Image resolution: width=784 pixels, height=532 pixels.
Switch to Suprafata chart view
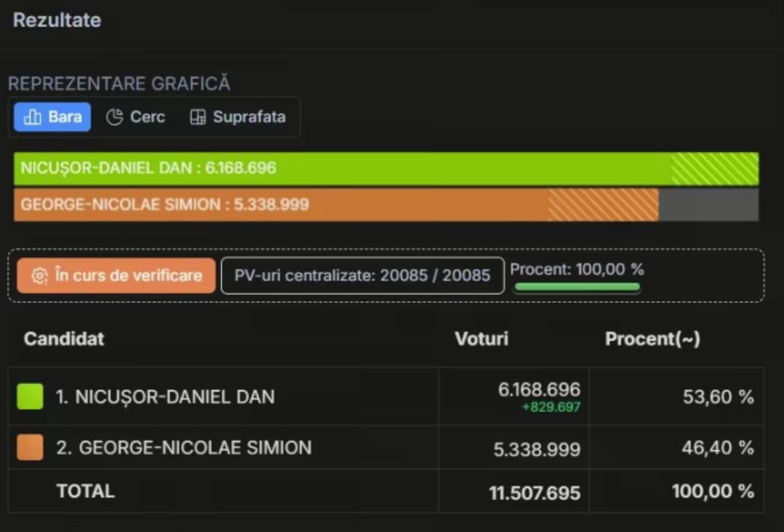tap(238, 118)
